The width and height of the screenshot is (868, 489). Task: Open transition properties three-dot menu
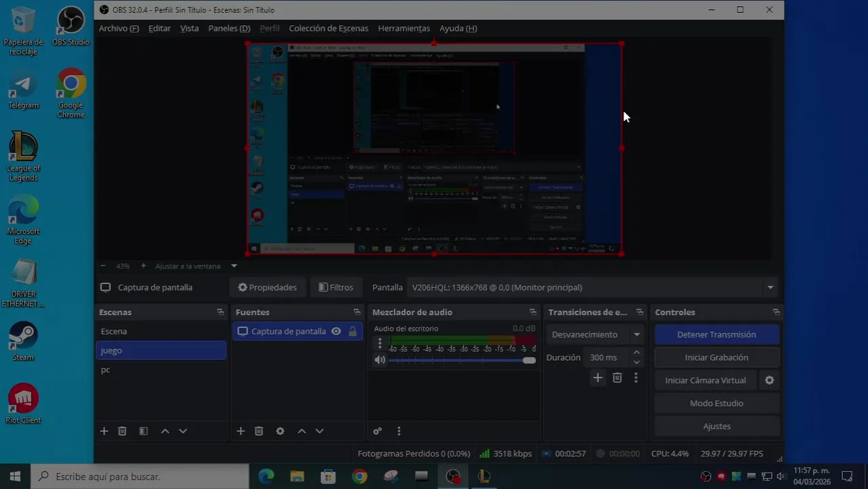[x=636, y=378]
